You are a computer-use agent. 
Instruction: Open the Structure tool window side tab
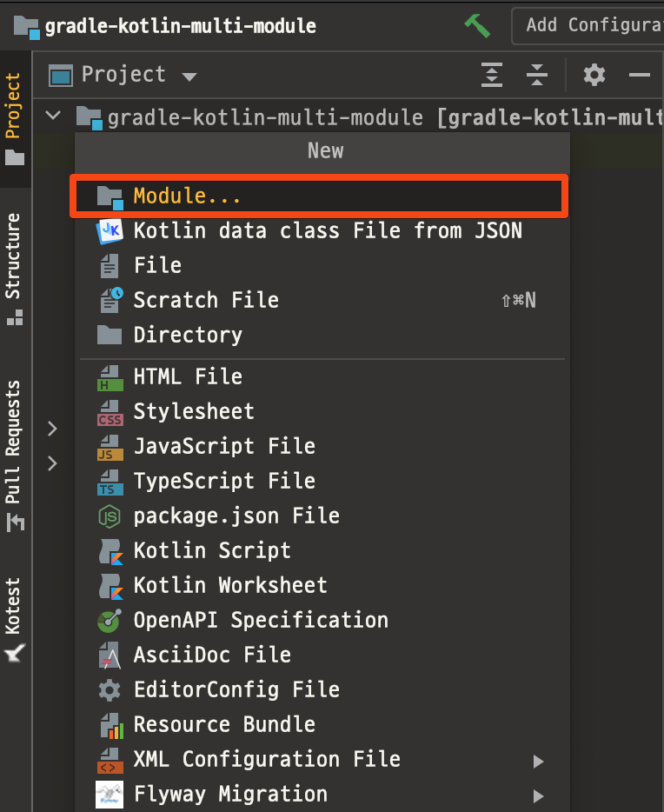coord(13,269)
